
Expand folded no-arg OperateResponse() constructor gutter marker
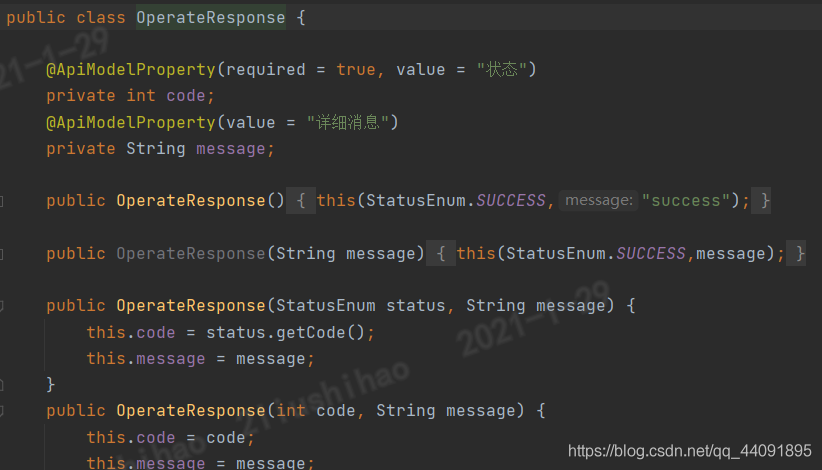point(2,201)
